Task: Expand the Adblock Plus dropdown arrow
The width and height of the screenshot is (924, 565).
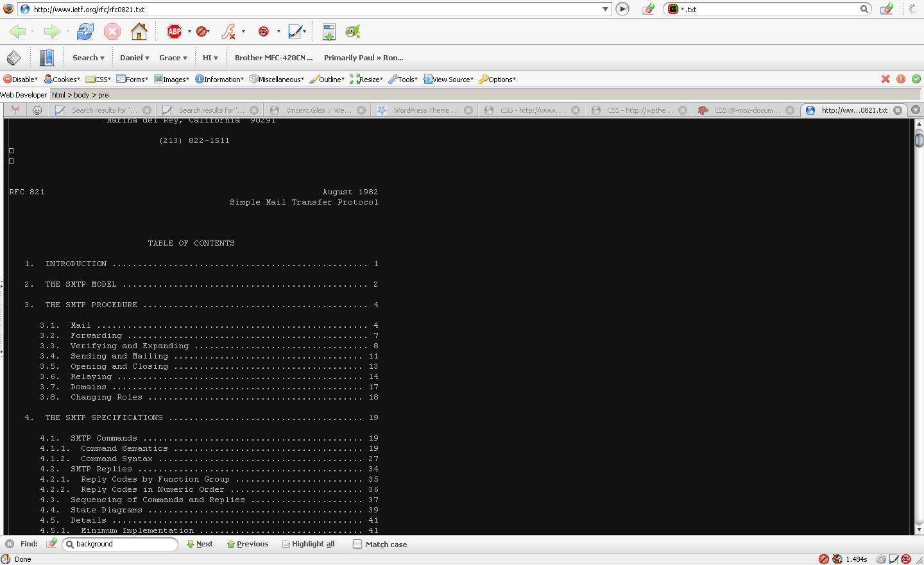Action: coord(189,31)
